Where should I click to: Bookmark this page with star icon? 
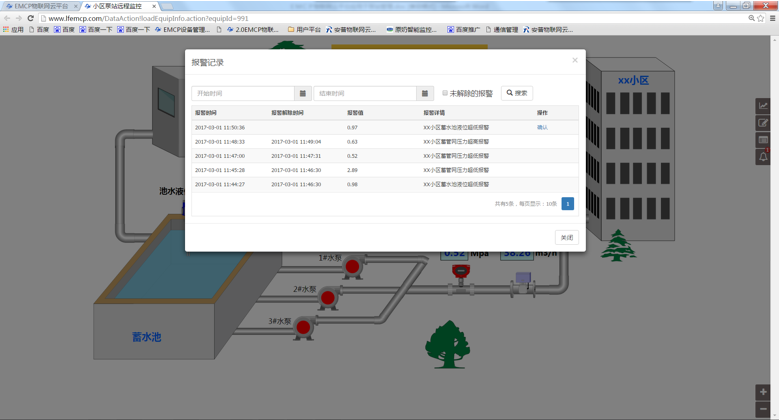760,18
